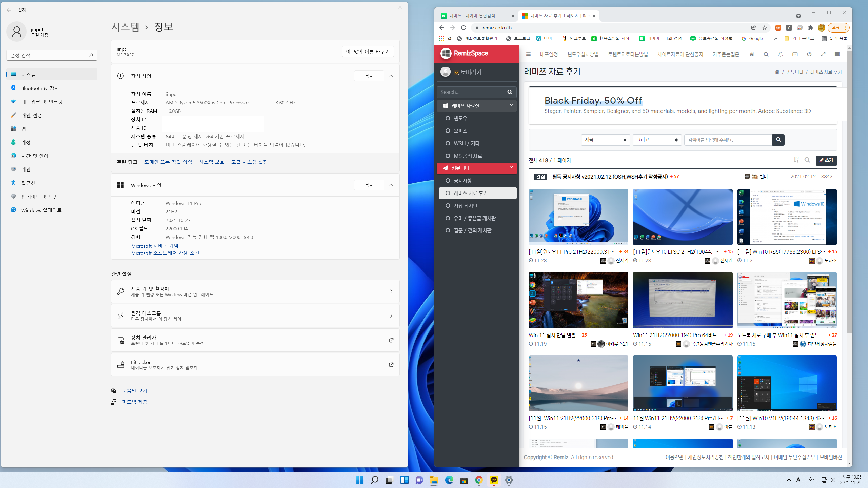868x488 pixels.
Task: Open Microsoft 서비스 계약 link
Action: (x=155, y=246)
